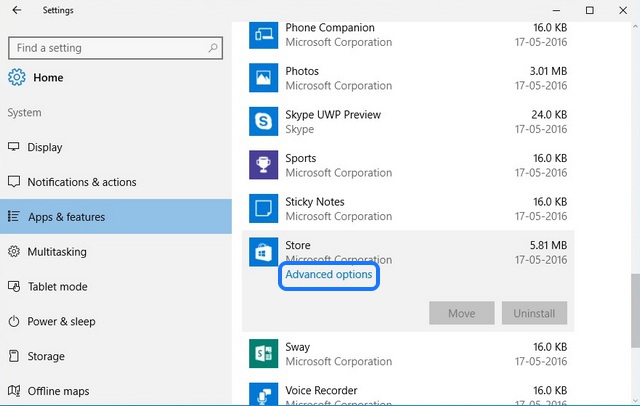Select the Sway app name
Screen dimensions: 640x406
(298, 347)
